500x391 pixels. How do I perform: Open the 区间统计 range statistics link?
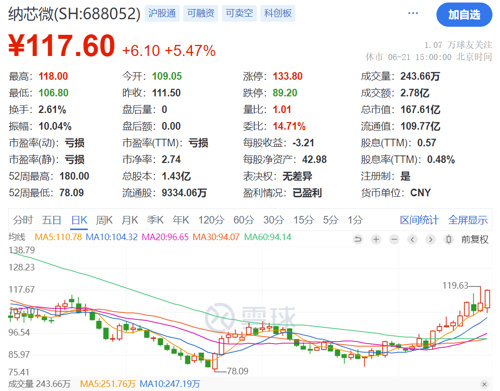point(419,220)
